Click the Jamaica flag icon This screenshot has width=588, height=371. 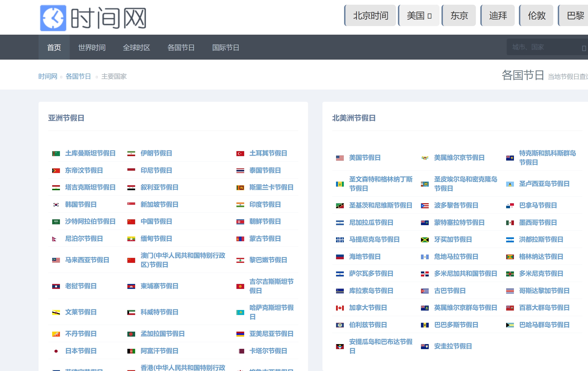coord(425,240)
